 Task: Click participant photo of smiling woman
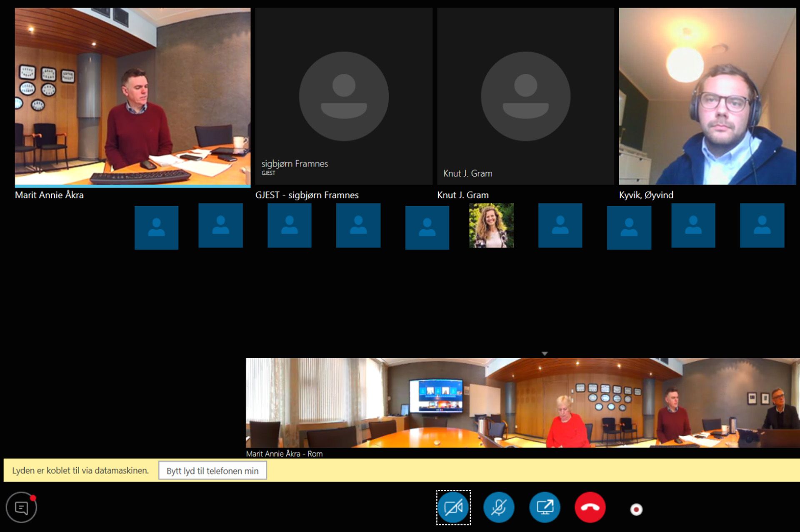(x=491, y=226)
